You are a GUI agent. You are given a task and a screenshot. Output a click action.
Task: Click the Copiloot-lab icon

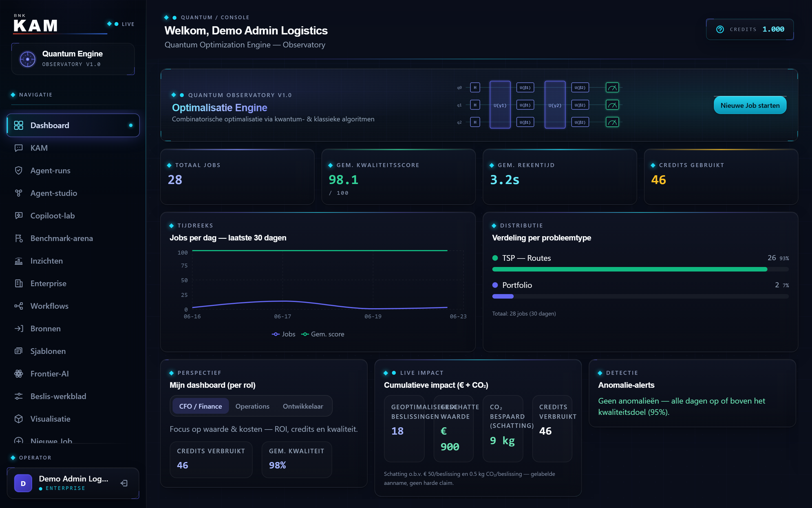[x=18, y=215]
